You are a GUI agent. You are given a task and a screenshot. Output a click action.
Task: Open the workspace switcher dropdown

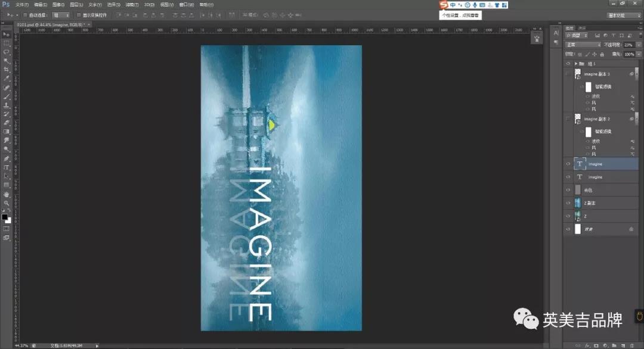point(624,15)
